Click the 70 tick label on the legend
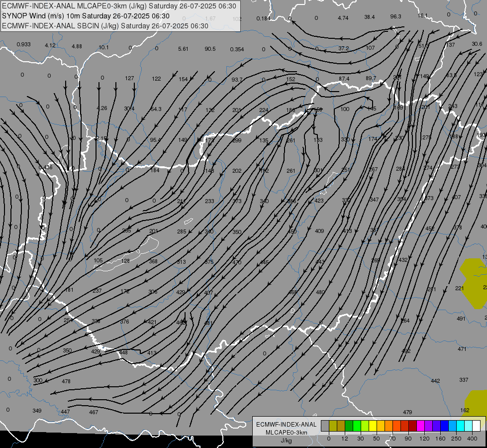The image size is (487, 448). [392, 439]
